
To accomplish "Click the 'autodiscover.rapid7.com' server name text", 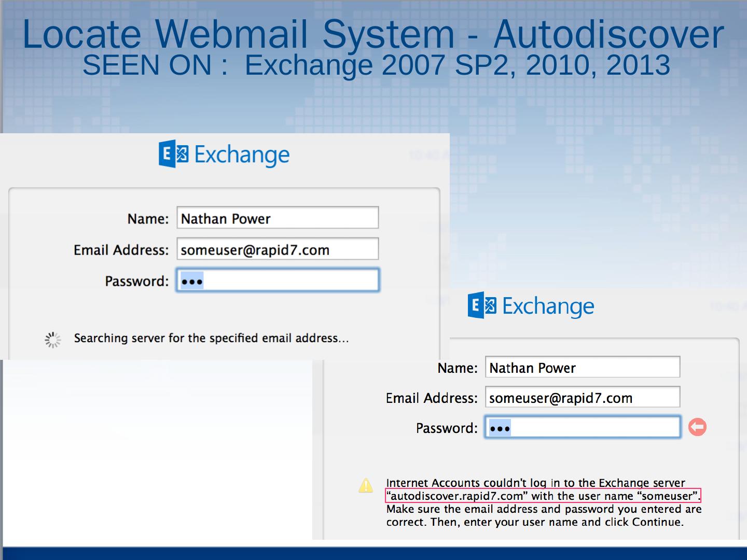I will [457, 496].
